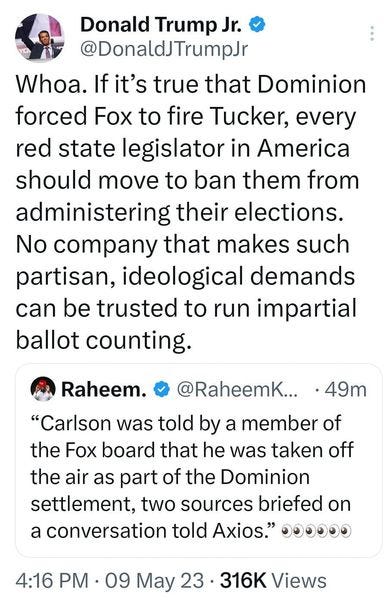392x600 pixels.
Task: Click the main tweet text beginning "Whoa."
Action: click(190, 212)
